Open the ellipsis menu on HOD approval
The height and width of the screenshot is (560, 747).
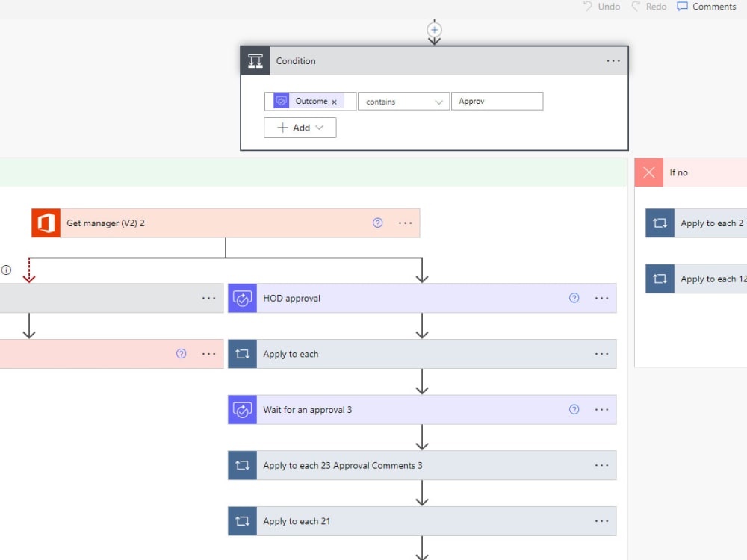coord(602,298)
